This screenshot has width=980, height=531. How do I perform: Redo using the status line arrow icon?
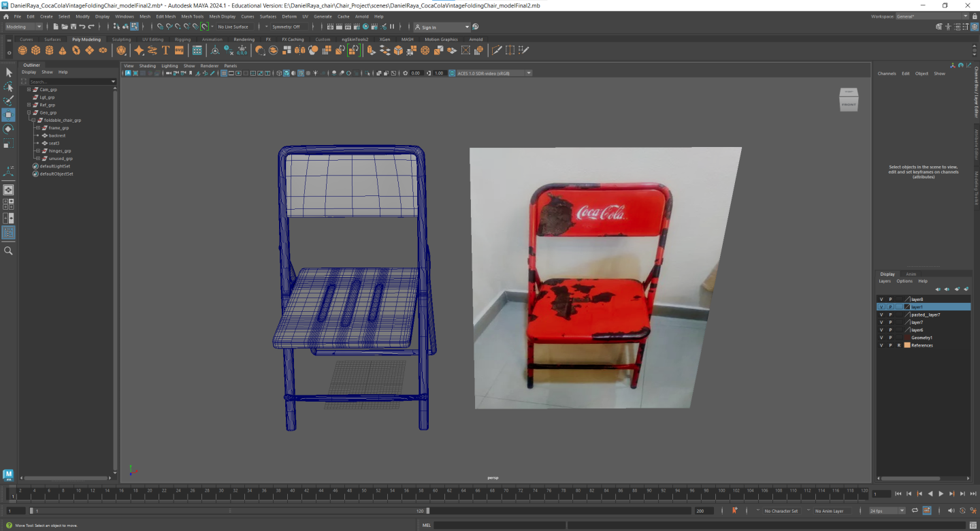point(91,27)
